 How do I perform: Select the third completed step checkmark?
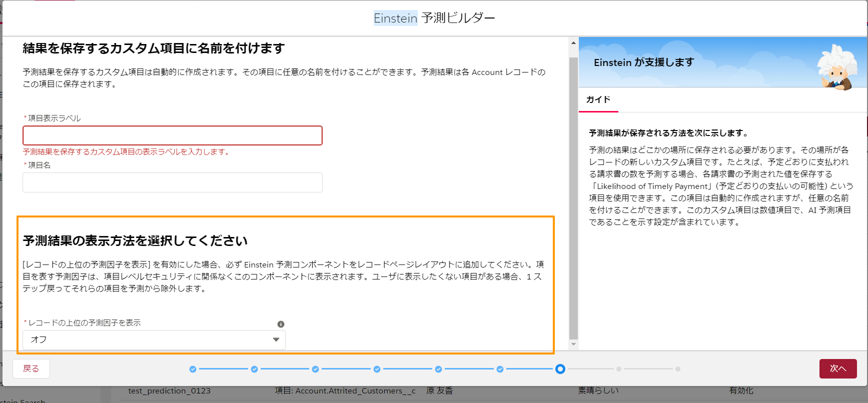tap(315, 369)
